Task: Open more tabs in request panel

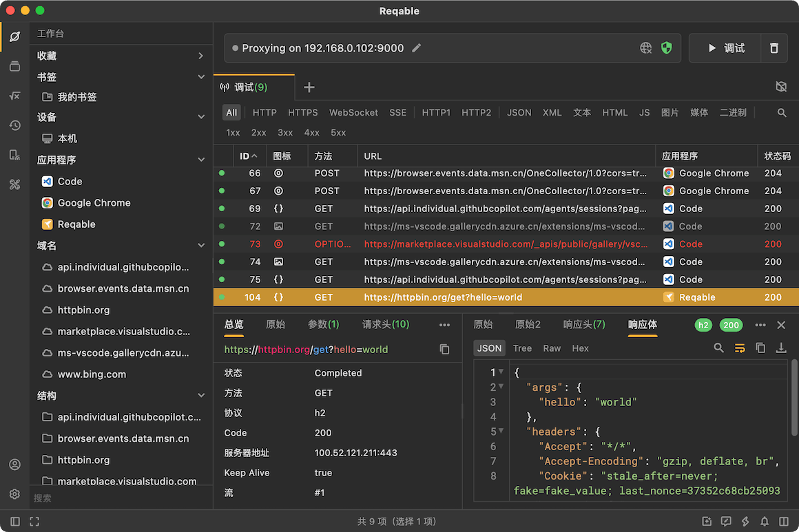Action: [x=444, y=325]
